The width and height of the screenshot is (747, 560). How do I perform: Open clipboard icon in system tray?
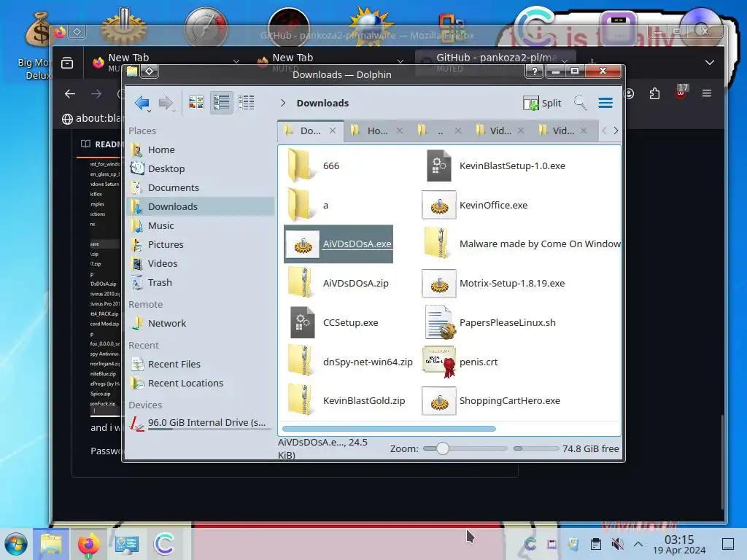pos(595,544)
